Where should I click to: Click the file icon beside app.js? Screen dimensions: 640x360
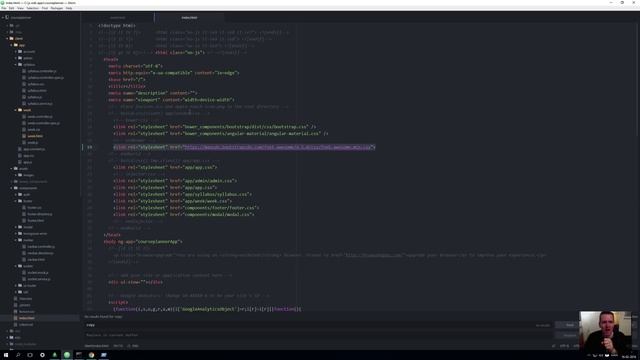(20, 162)
